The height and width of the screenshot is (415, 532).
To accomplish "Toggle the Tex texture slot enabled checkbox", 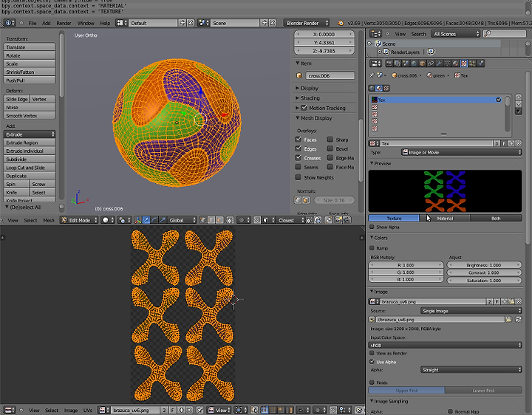I will coord(499,100).
